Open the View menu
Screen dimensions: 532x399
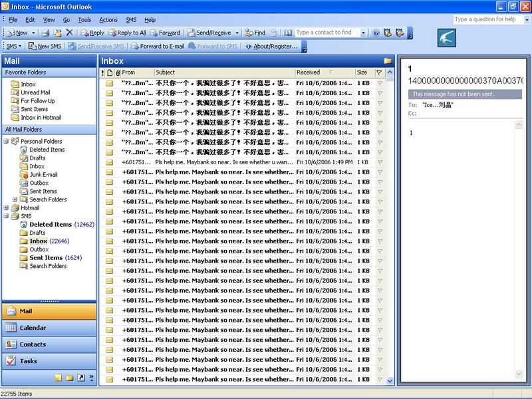49,20
